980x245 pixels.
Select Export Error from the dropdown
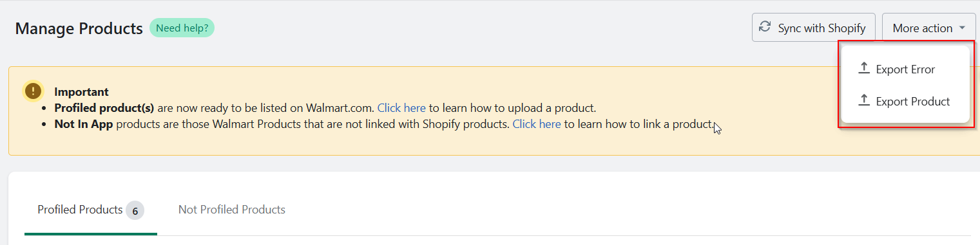(905, 69)
